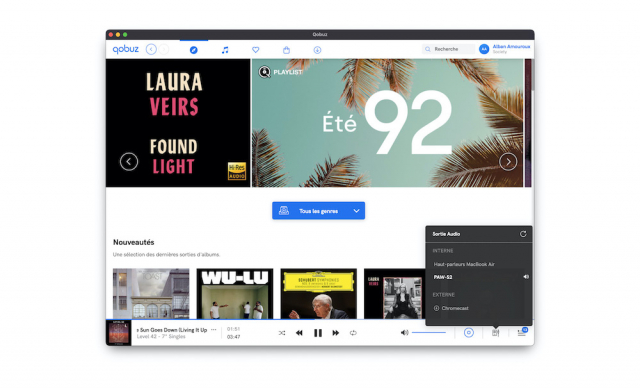Open Favorites heart icon
Viewport: 640px width, 388px height.
256,50
